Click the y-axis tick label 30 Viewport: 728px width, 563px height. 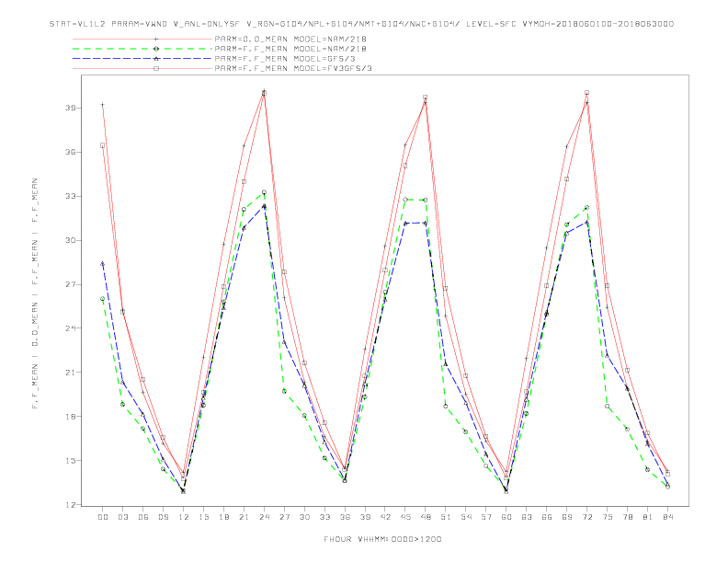71,240
